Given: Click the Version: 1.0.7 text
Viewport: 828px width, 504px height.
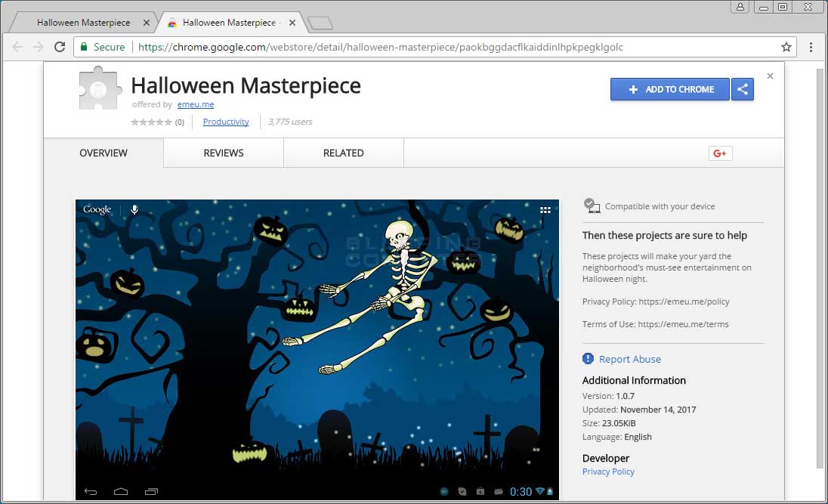Looking at the screenshot, I should click(608, 396).
